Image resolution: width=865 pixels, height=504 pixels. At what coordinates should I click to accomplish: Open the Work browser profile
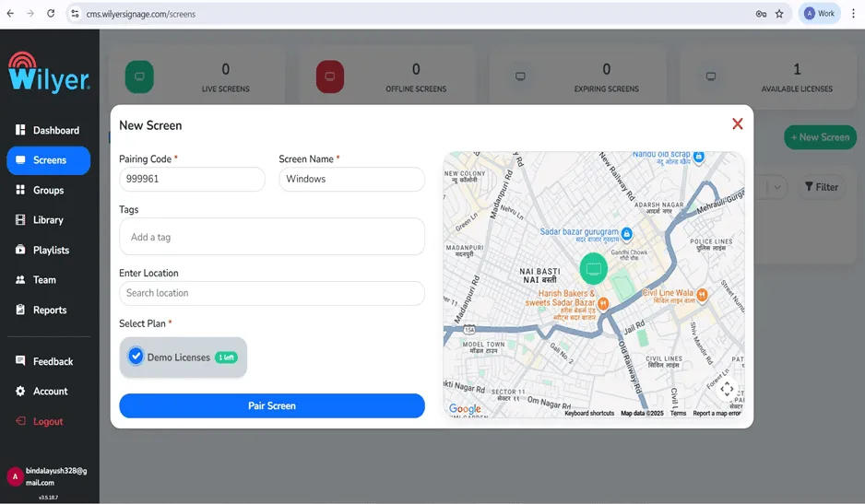[x=819, y=14]
